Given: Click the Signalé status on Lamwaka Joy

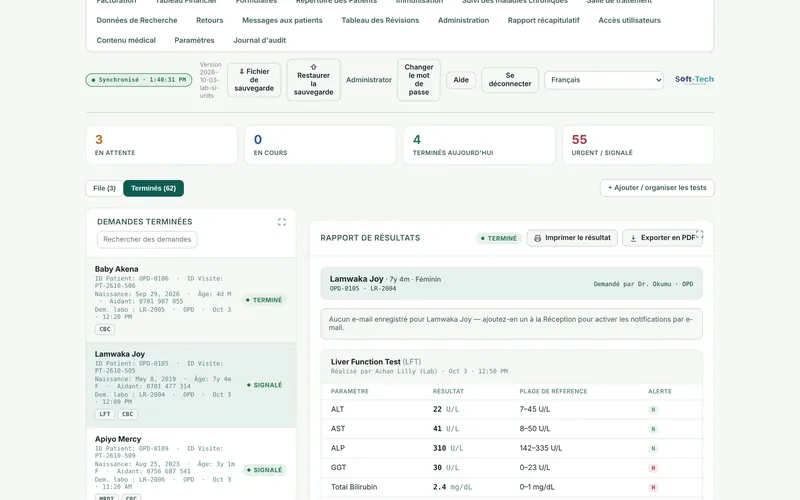Looking at the screenshot, I should [264, 385].
